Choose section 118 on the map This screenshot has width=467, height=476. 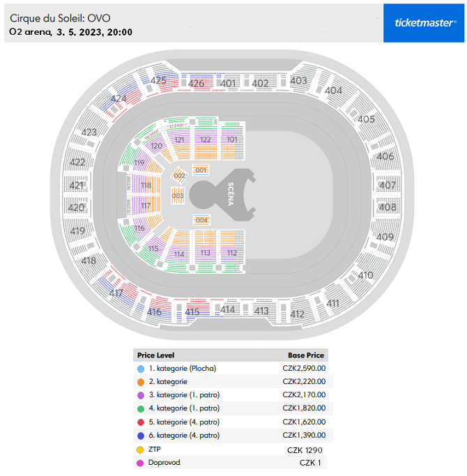click(146, 186)
